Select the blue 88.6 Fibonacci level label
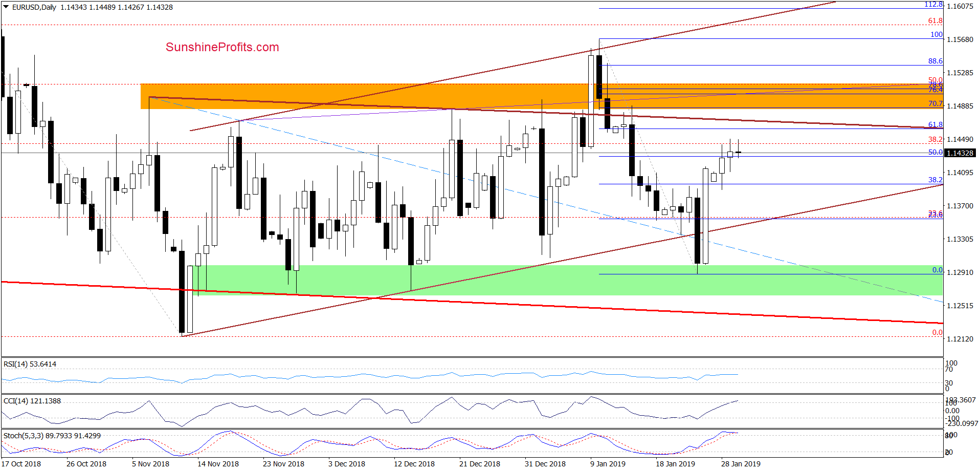The image size is (980, 471). (x=936, y=61)
